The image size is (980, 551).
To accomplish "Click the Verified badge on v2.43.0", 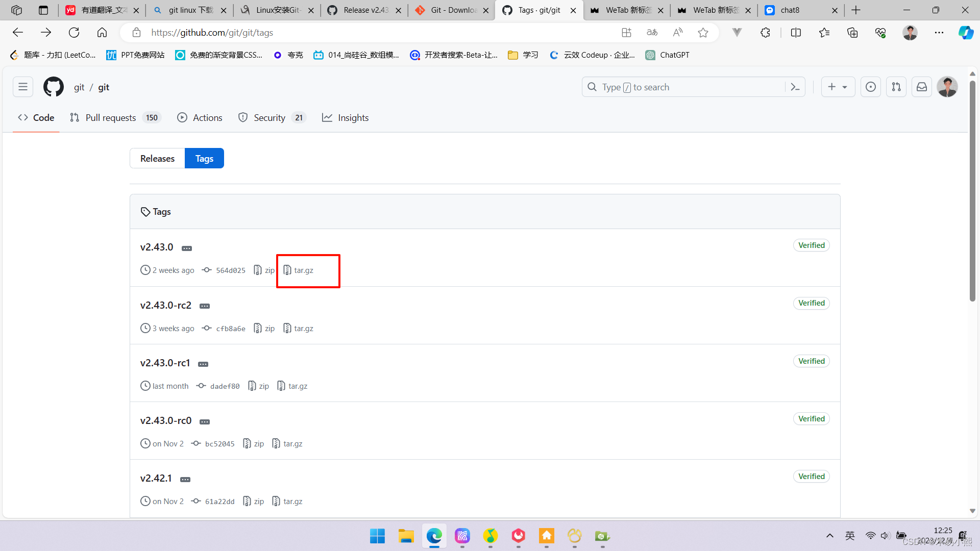I will pyautogui.click(x=812, y=244).
